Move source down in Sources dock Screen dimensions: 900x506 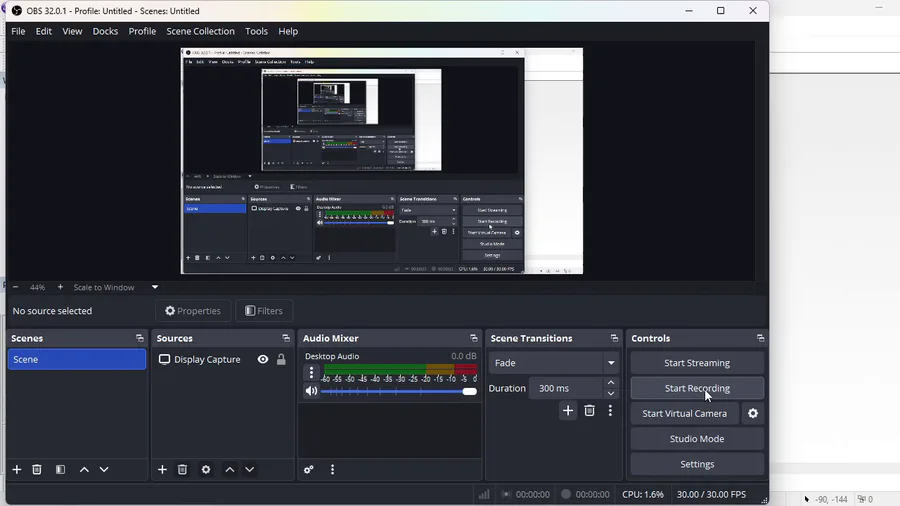pos(250,469)
